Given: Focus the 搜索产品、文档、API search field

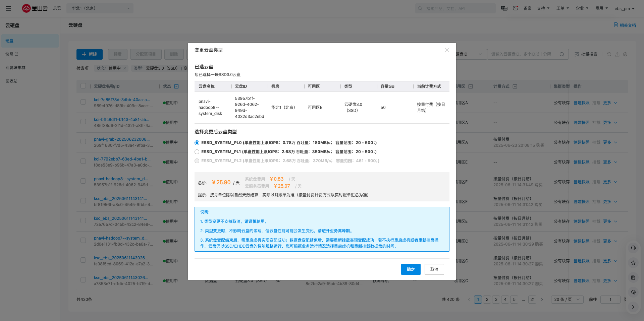Looking at the screenshot, I should click(455, 8).
